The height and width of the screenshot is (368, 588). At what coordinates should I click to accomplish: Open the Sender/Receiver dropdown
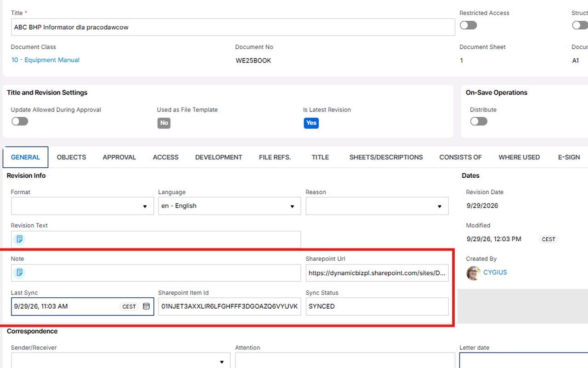pyautogui.click(x=120, y=361)
